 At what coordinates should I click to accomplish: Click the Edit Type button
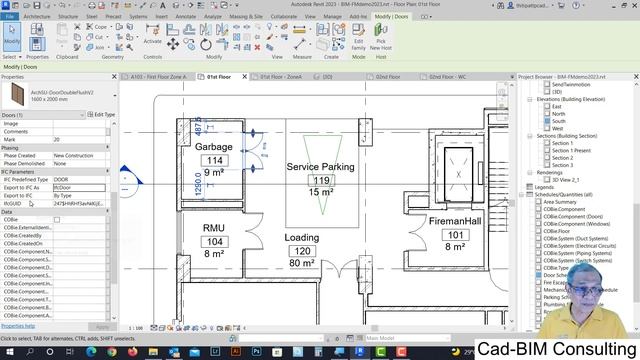click(x=101, y=115)
